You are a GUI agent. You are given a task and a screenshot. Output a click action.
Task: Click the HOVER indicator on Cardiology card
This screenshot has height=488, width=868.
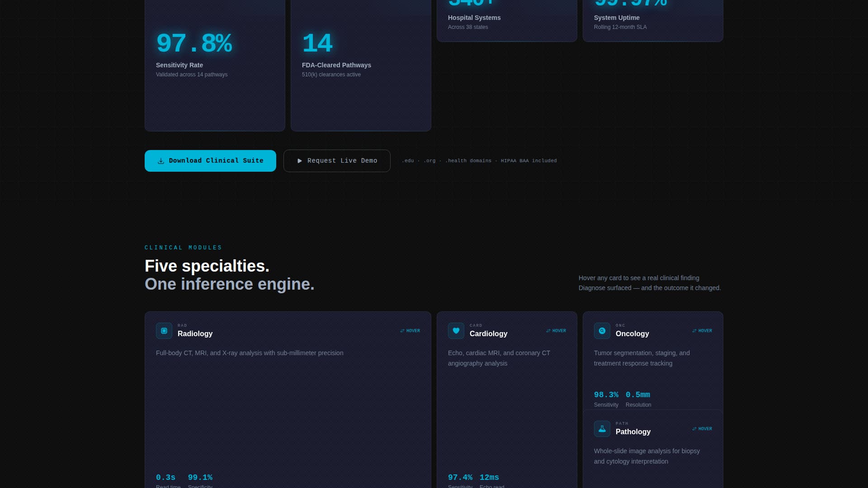(x=556, y=331)
